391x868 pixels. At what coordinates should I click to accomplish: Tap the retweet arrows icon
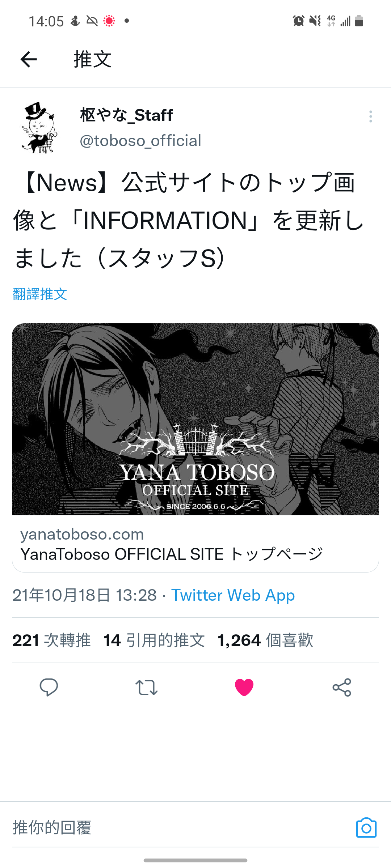pos(146,687)
